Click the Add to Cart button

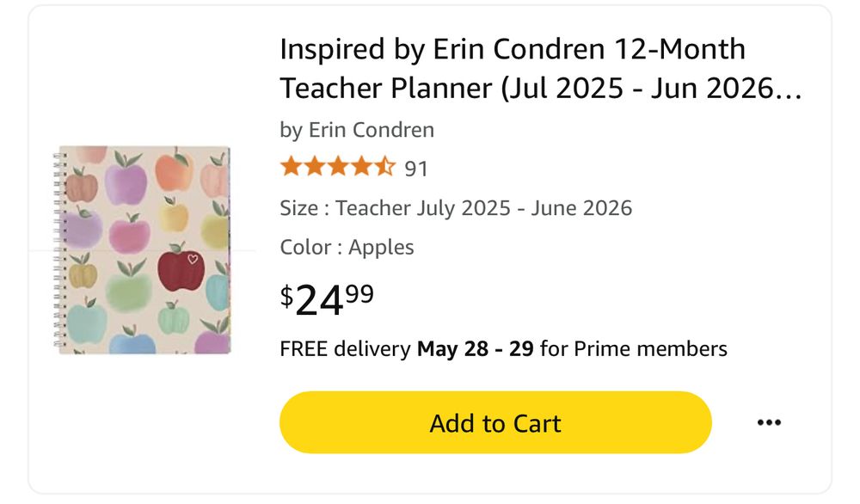click(495, 423)
